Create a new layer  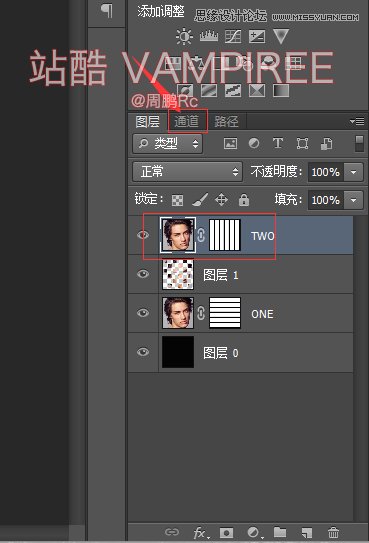(307, 532)
